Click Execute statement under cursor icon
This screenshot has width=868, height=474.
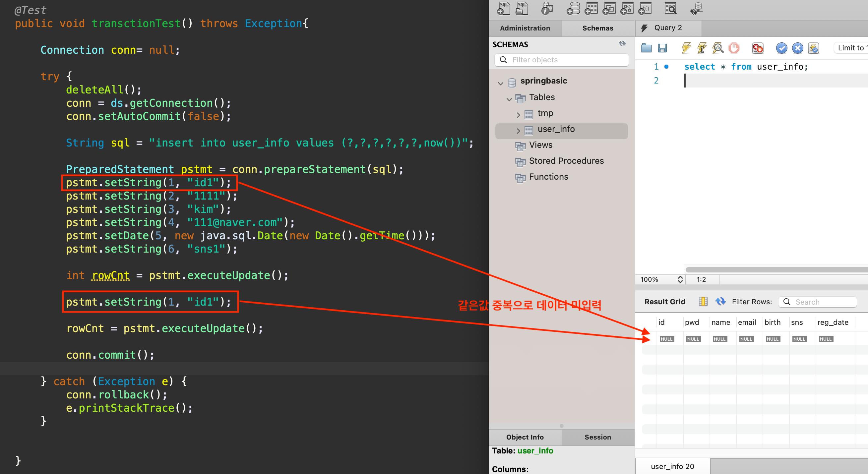click(702, 48)
